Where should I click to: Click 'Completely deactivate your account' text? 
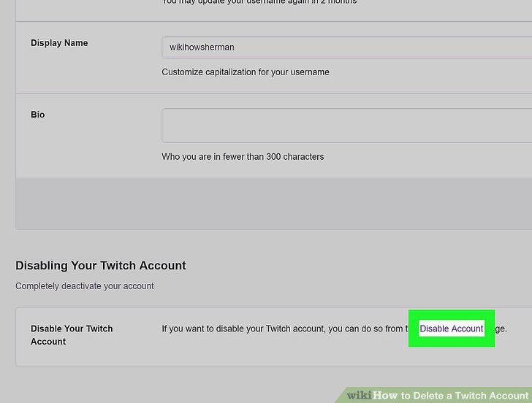pyautogui.click(x=85, y=286)
